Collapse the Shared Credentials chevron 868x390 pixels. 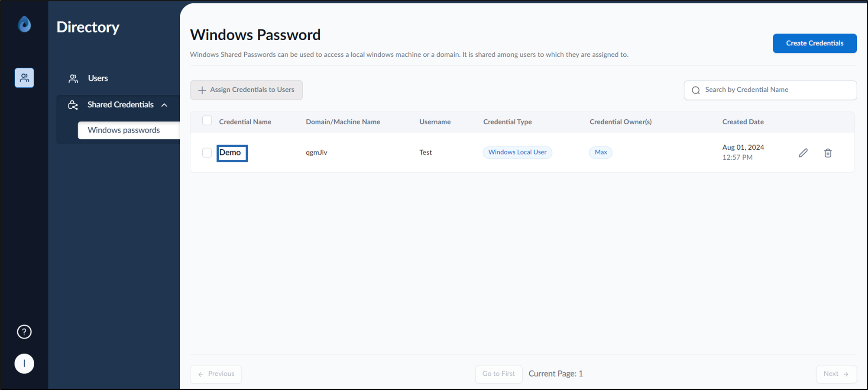coord(165,105)
